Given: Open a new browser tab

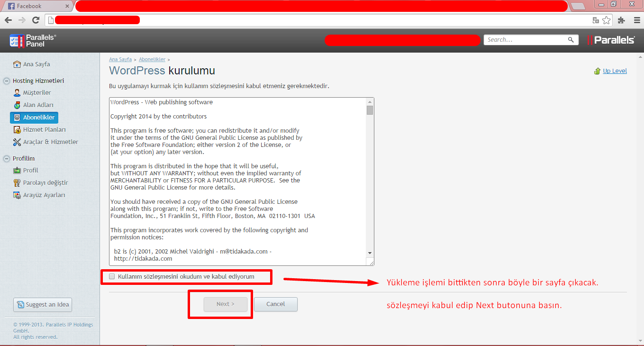Looking at the screenshot, I should tap(578, 6).
